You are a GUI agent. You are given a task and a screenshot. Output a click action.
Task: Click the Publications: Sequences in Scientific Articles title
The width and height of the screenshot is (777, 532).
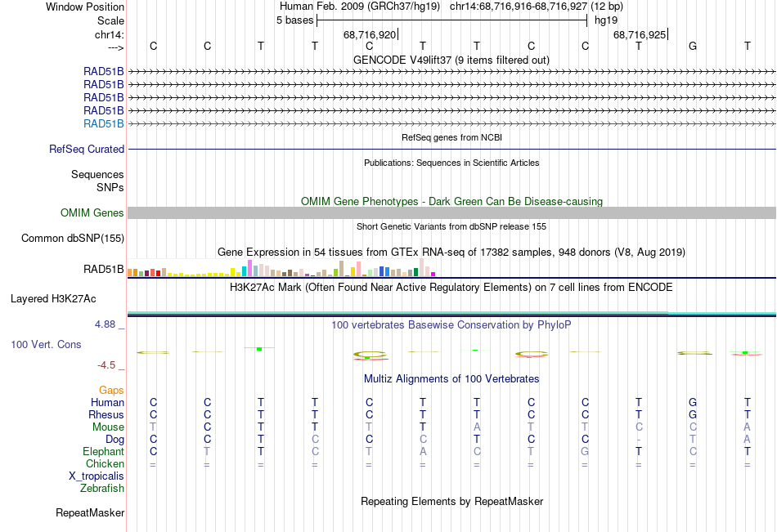click(451, 163)
